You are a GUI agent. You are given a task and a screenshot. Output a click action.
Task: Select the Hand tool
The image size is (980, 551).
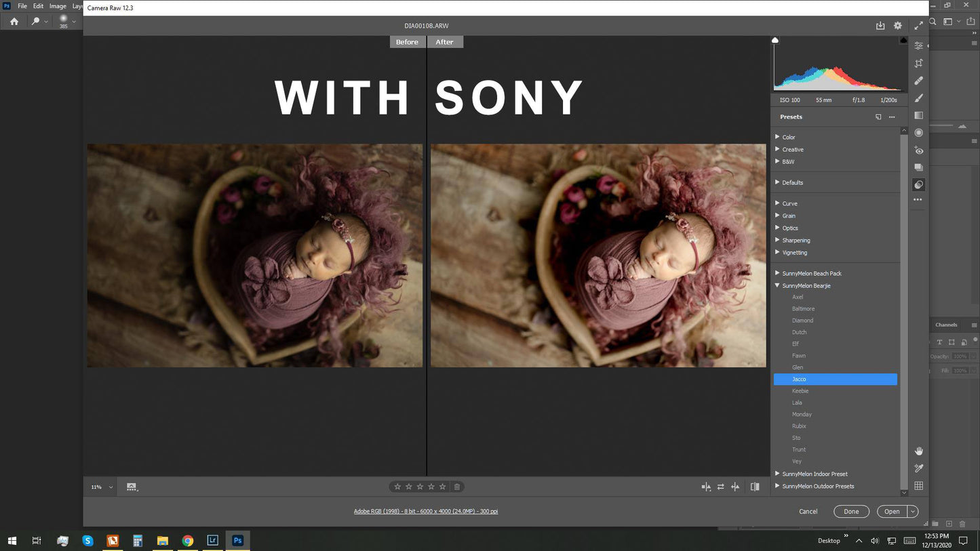pyautogui.click(x=918, y=451)
